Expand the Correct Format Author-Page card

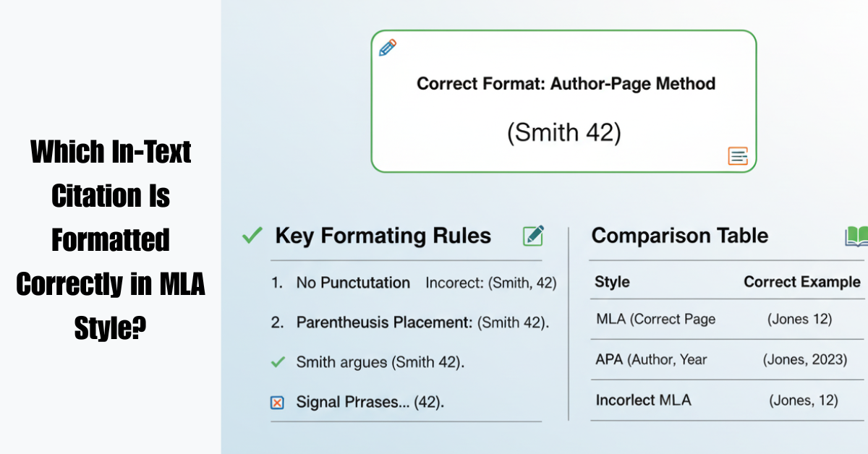pos(564,101)
